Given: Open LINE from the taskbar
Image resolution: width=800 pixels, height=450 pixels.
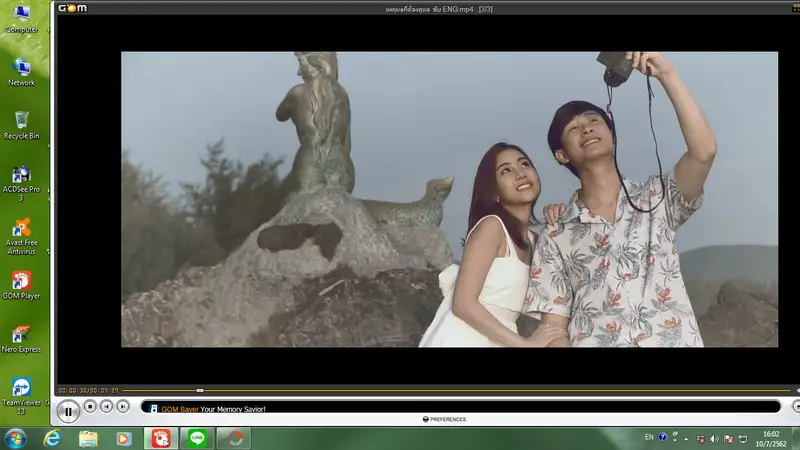Looking at the screenshot, I should [x=197, y=438].
